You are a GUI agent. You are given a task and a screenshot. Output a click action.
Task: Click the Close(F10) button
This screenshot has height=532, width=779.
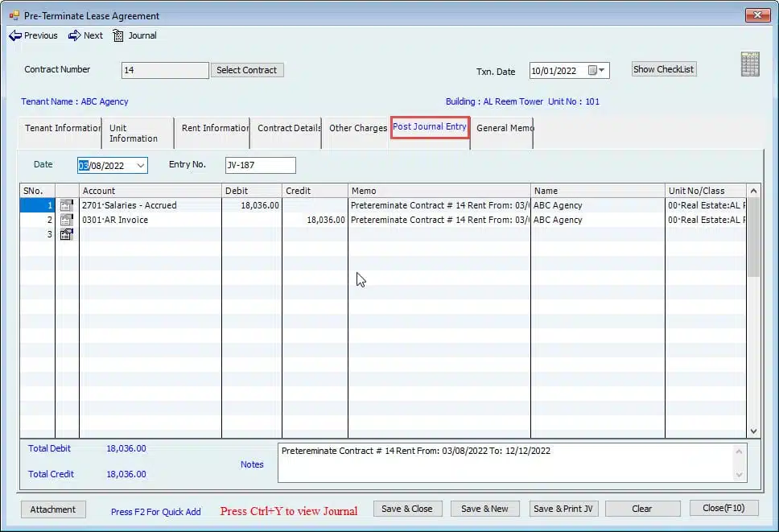[723, 508]
